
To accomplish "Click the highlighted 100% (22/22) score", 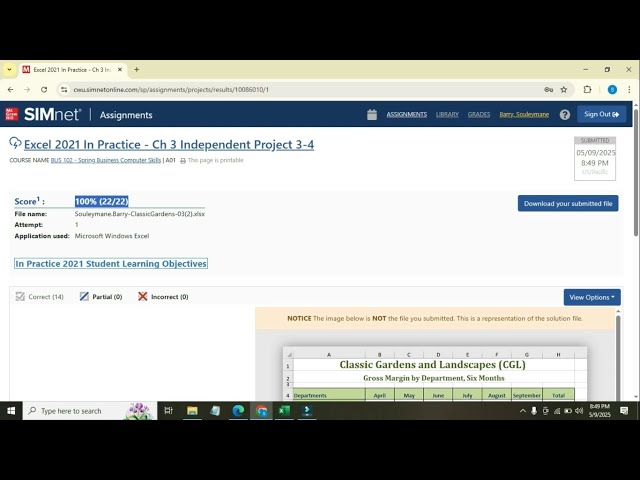I will (102, 201).
